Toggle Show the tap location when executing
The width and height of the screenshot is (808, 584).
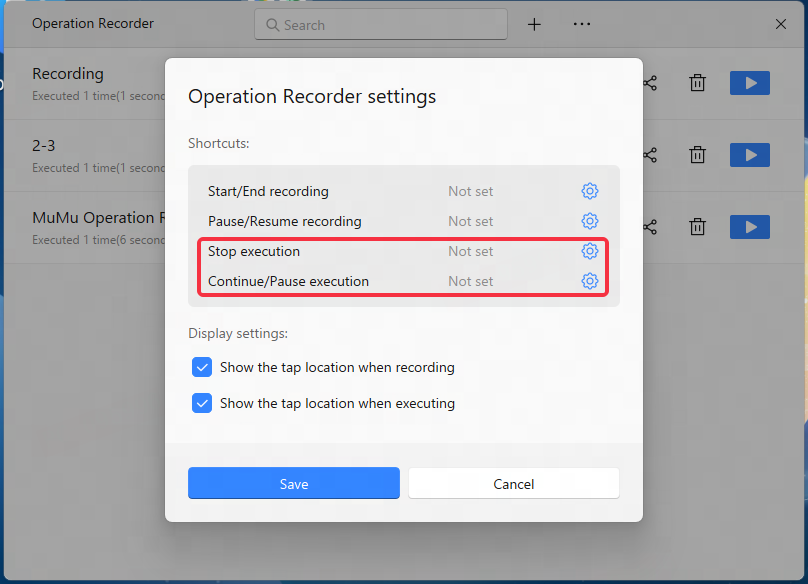pos(202,403)
